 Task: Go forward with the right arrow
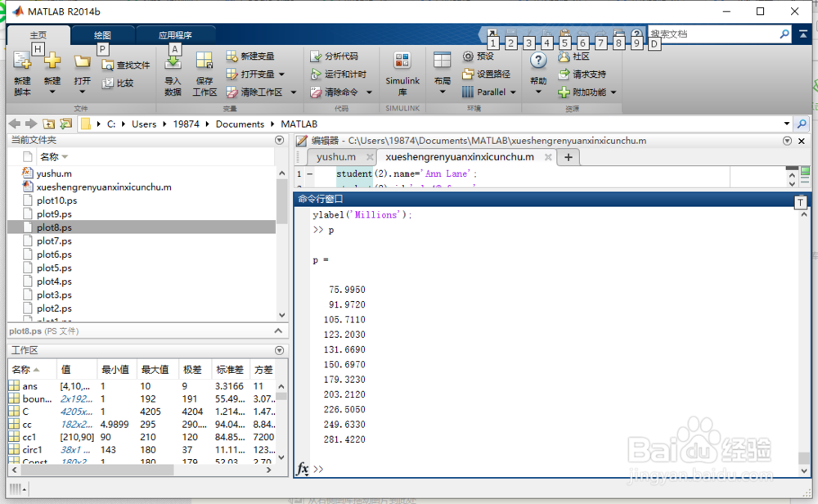point(31,124)
